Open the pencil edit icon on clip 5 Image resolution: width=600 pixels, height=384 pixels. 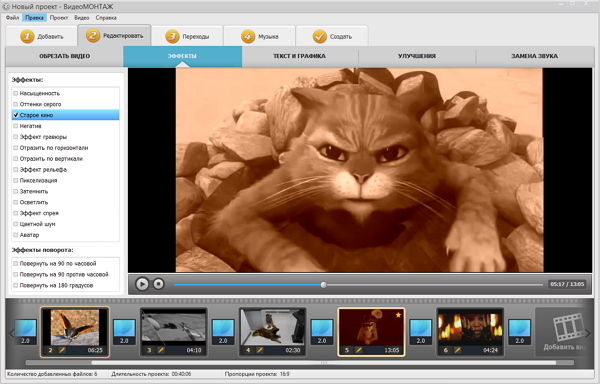(x=359, y=350)
